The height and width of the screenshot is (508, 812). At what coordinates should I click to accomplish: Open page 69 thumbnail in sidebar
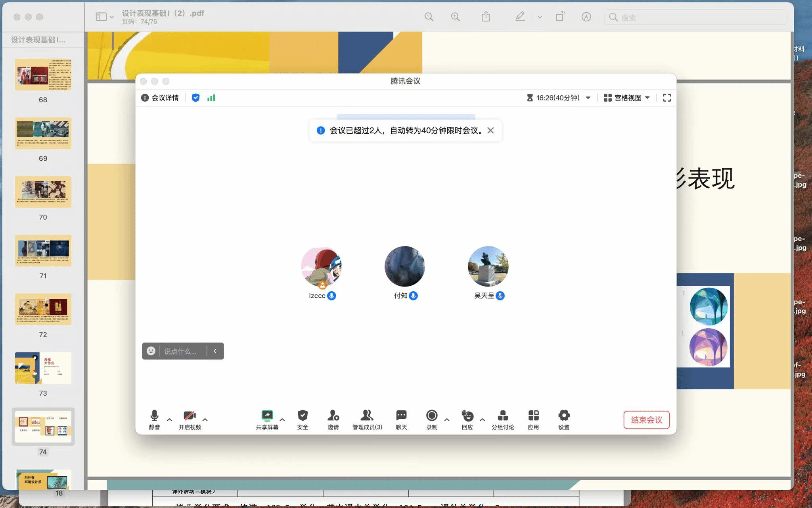(43, 133)
